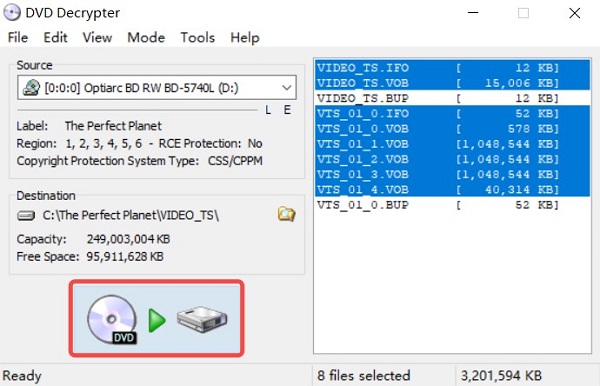Click the DVD Decrypter title bar disc icon
Image resolution: width=600 pixels, height=386 pixels.
(x=12, y=13)
